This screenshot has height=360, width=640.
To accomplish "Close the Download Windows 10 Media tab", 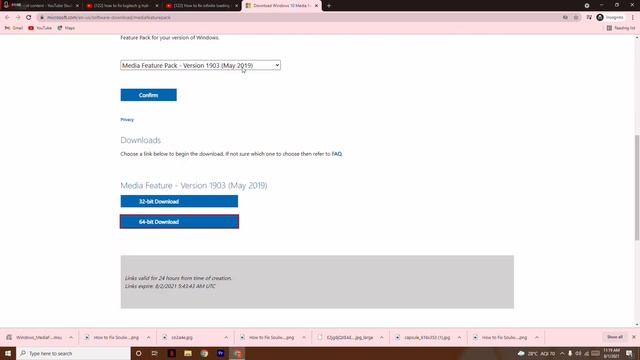I will 316,6.
